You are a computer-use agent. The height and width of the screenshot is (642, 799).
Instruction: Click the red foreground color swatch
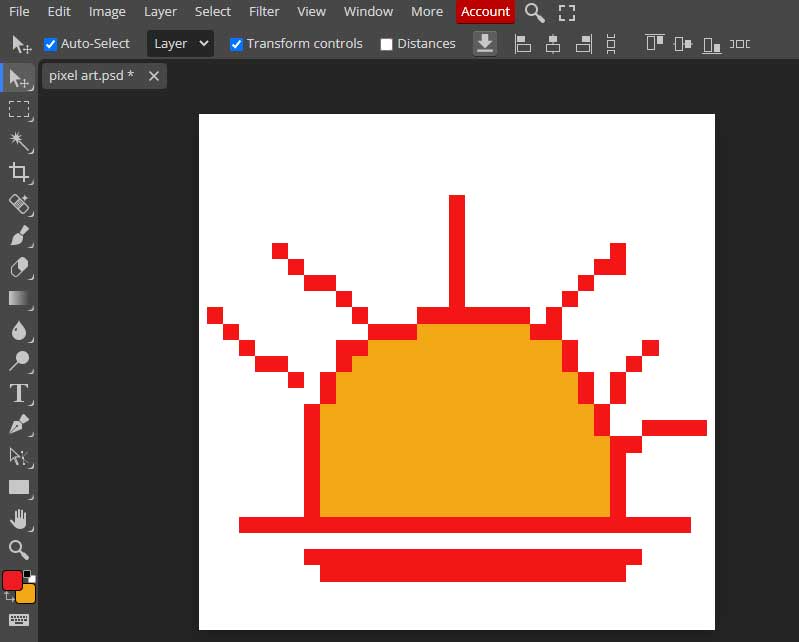(12, 580)
